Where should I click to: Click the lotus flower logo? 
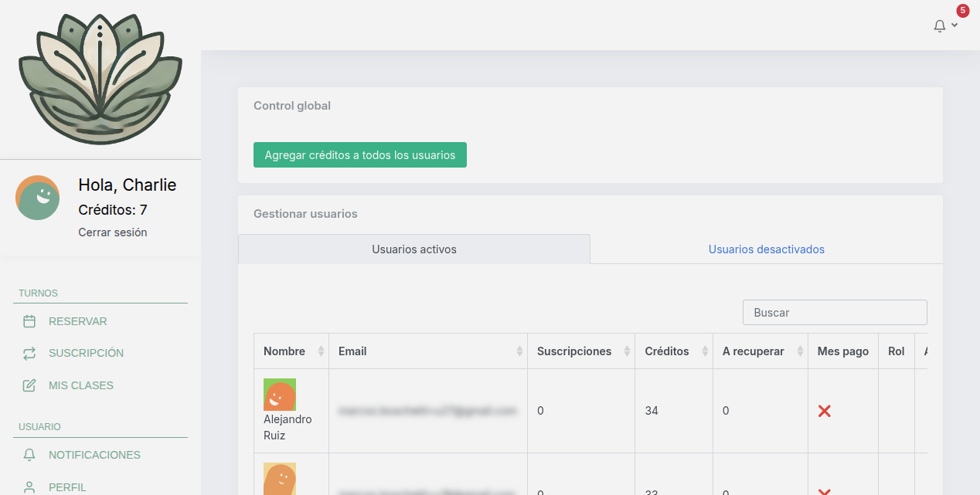(x=100, y=78)
